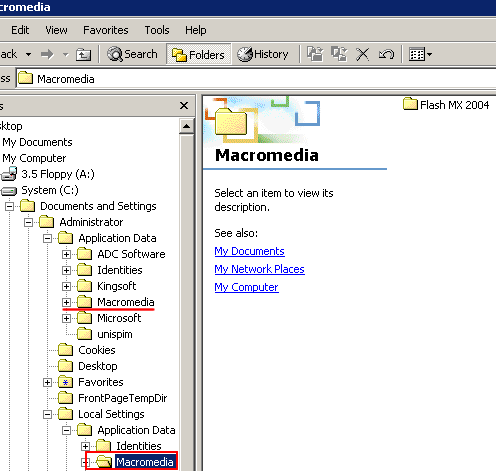This screenshot has width=496, height=471.
Task: Select the ADC Software folder icon
Action: point(84,254)
